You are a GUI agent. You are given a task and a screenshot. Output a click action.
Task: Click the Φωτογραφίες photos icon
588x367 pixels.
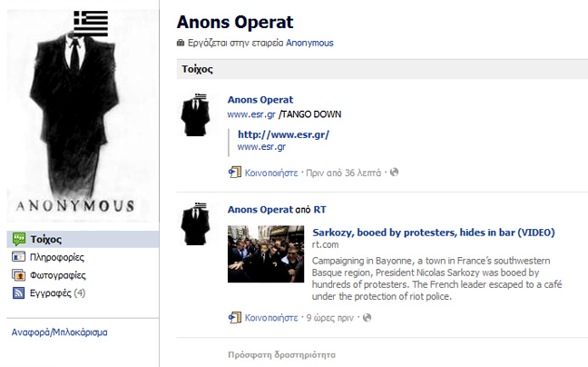(x=18, y=274)
